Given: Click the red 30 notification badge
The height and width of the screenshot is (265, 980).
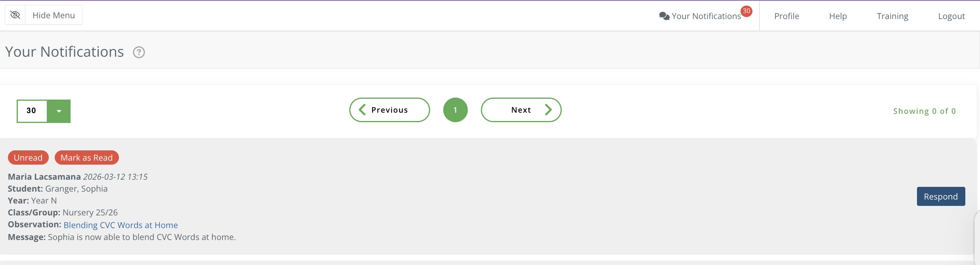Looking at the screenshot, I should click(x=746, y=11).
